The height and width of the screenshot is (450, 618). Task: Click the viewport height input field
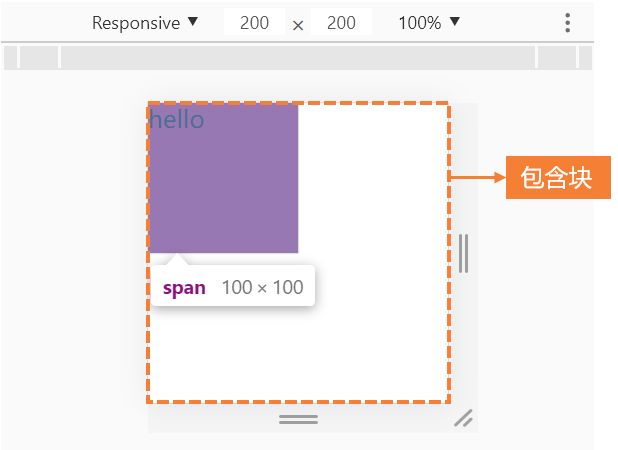[341, 22]
